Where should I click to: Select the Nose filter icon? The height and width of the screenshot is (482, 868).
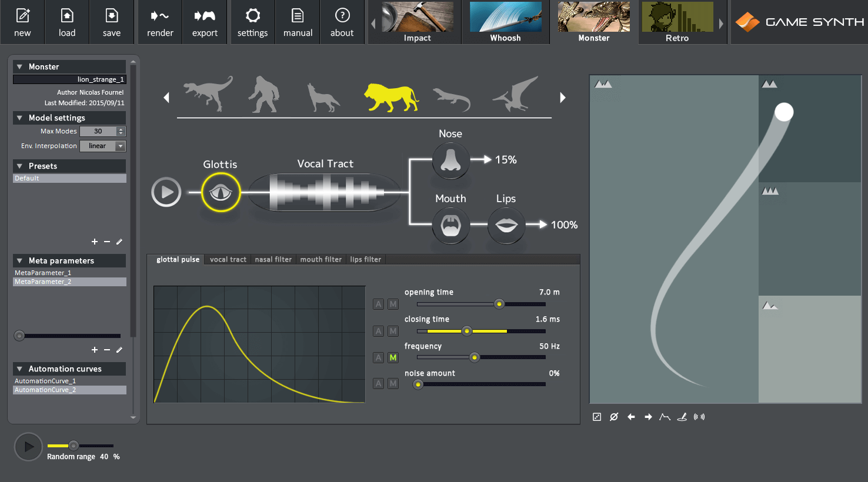click(450, 160)
